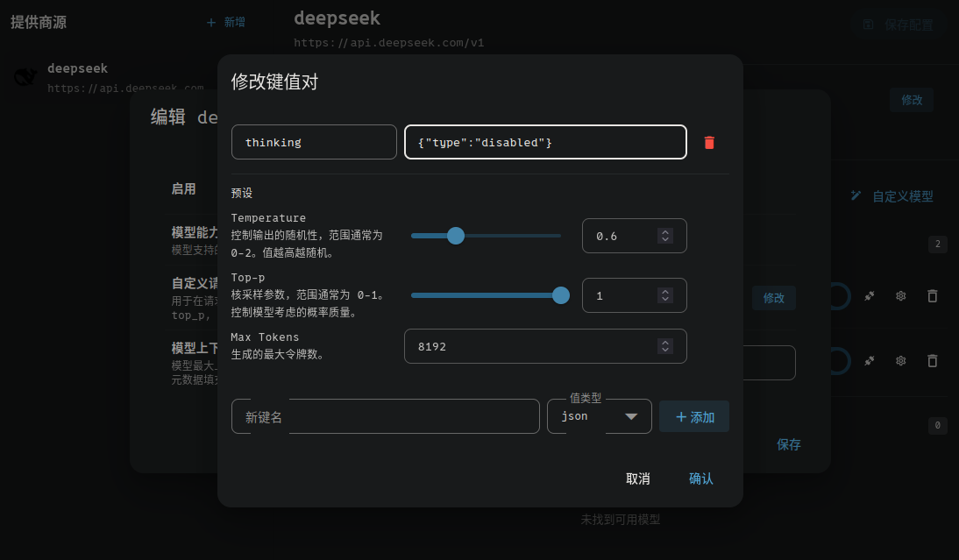The height and width of the screenshot is (560, 959).
Task: Click 取消 to cancel the dialog
Action: point(638,478)
